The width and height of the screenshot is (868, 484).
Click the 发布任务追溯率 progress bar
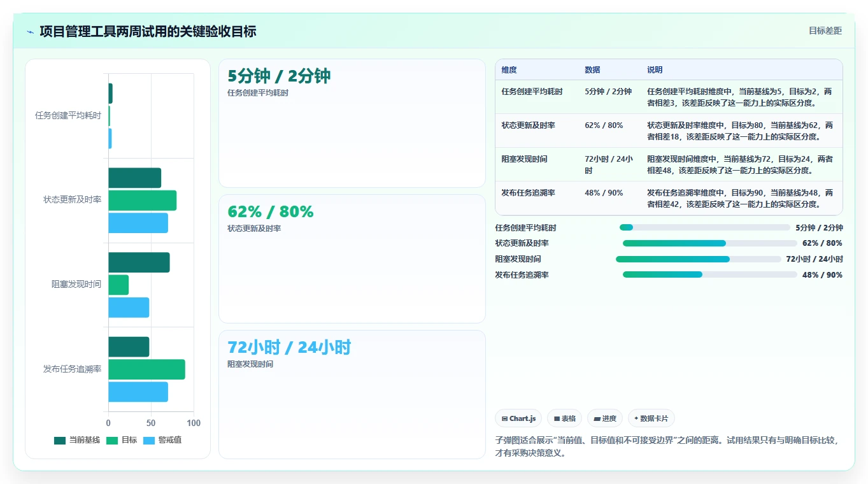[x=710, y=274]
